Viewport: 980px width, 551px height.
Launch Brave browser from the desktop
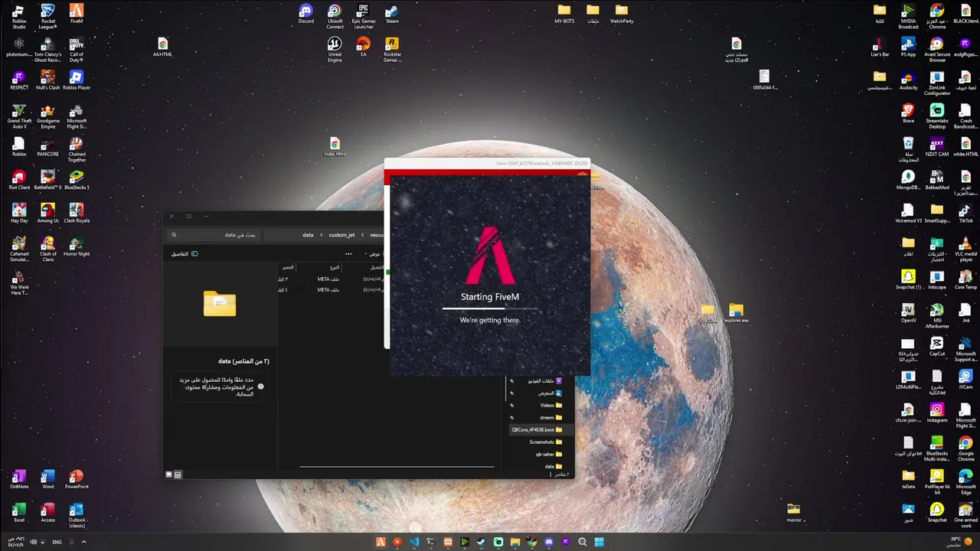tap(908, 114)
